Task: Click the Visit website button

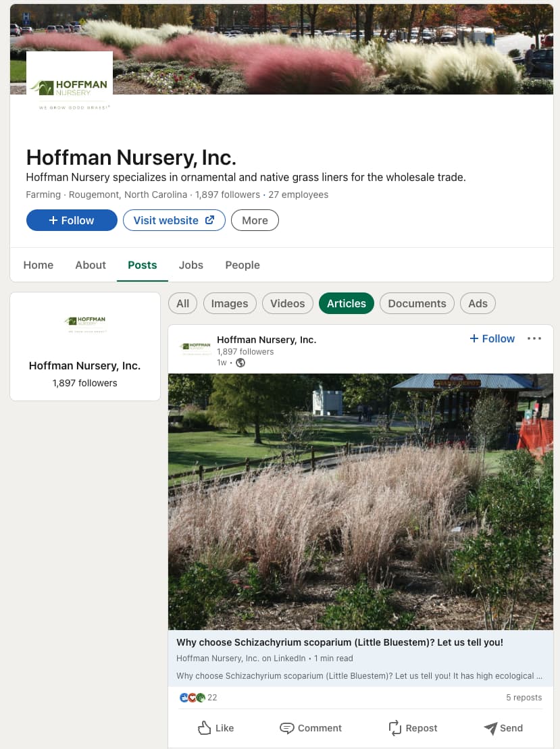Action: click(174, 220)
